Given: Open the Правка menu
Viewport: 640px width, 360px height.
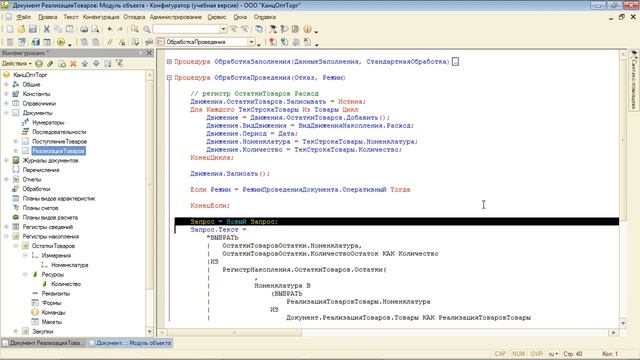Looking at the screenshot, I should (47, 17).
